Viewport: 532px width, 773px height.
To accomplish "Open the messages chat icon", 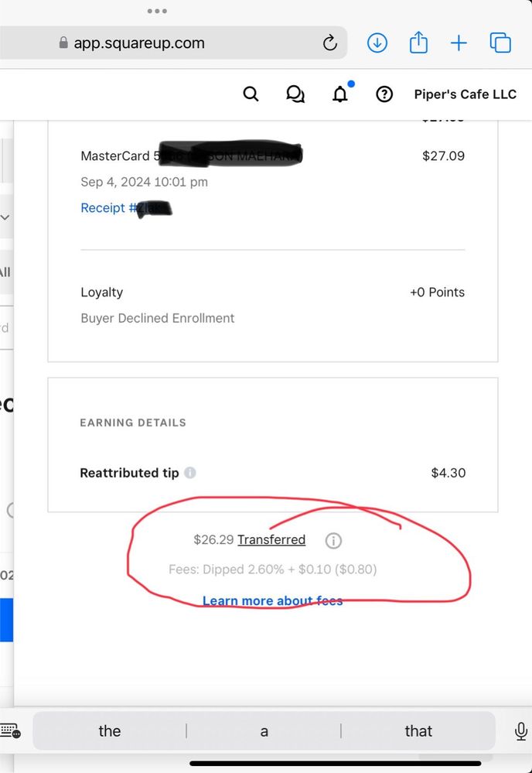I will (x=295, y=94).
